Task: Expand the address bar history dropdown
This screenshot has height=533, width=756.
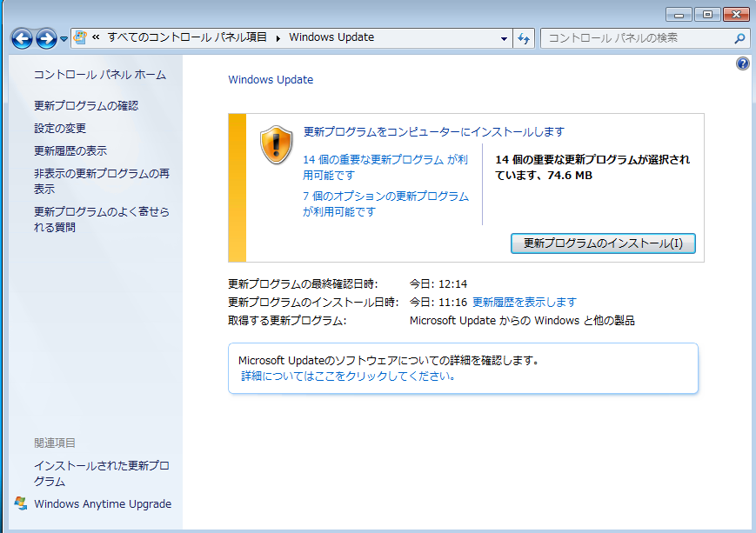Action: 504,38
